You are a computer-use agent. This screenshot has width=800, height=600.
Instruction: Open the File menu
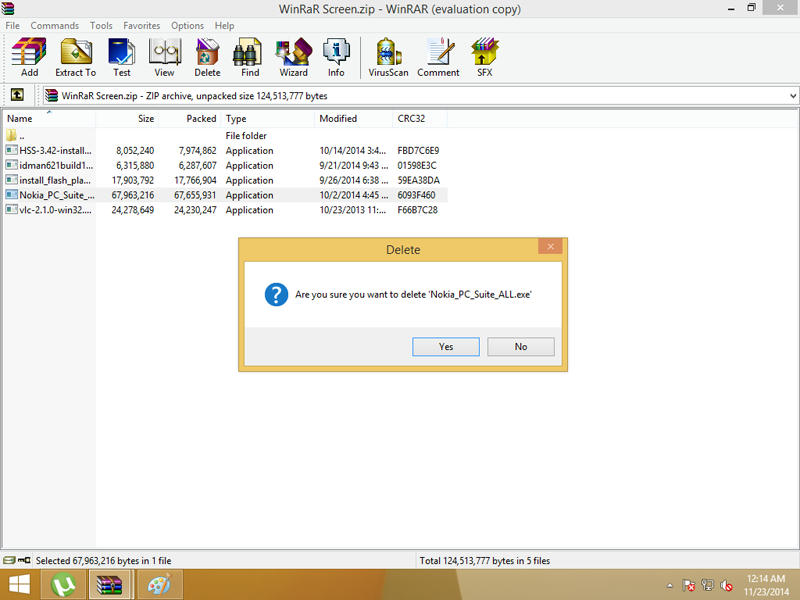[x=13, y=26]
